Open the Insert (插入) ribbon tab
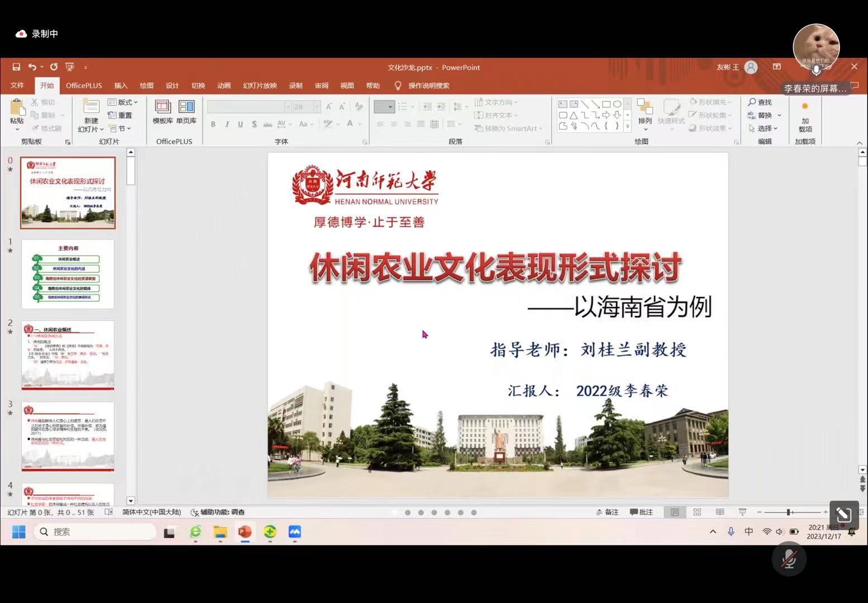The width and height of the screenshot is (868, 603). pyautogui.click(x=121, y=85)
